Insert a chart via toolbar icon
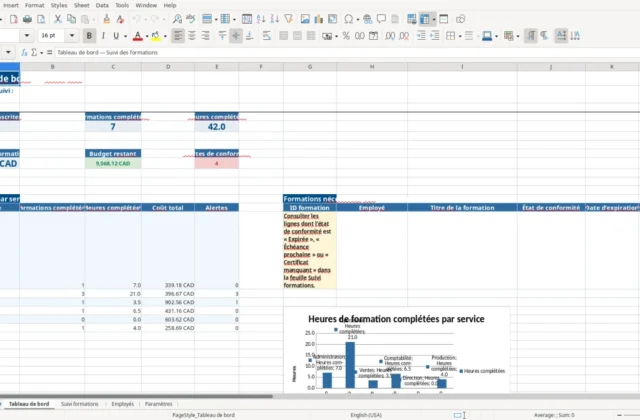Viewport: 640px width, 420px height. (318, 19)
